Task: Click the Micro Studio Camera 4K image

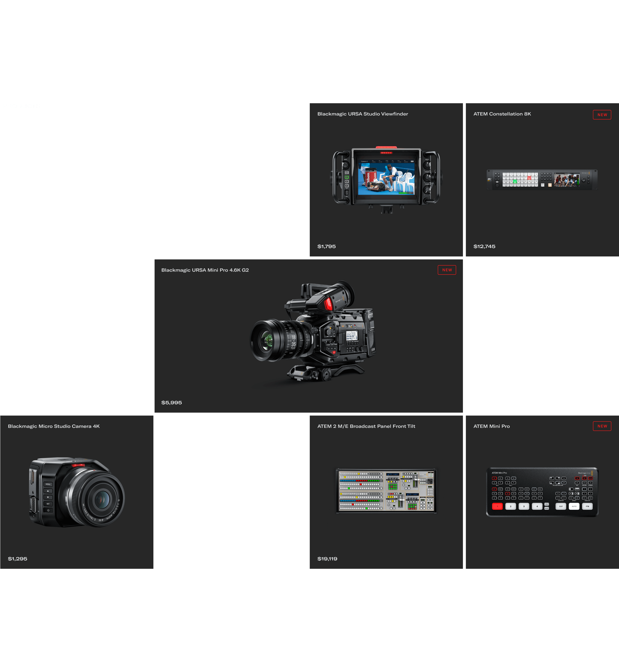Action: coord(77,492)
